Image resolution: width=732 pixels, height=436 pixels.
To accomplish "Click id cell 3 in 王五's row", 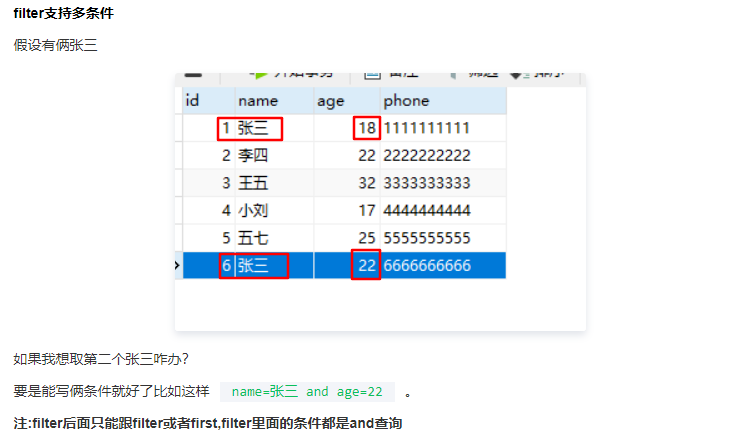I will (x=209, y=183).
